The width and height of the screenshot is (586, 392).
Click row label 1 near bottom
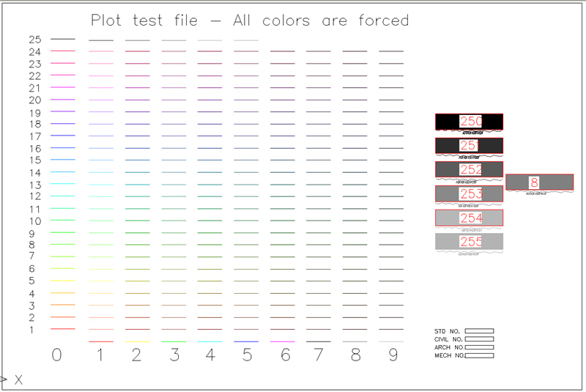tap(31, 330)
